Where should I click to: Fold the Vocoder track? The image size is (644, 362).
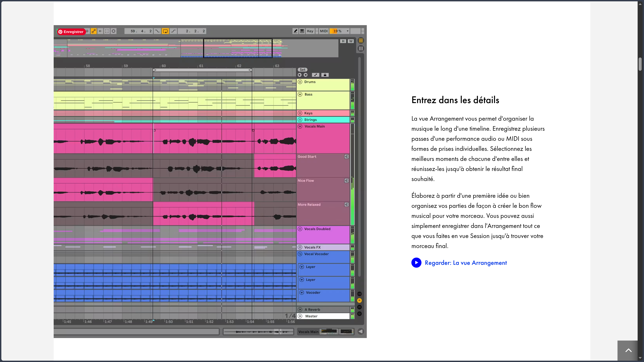[302, 293]
